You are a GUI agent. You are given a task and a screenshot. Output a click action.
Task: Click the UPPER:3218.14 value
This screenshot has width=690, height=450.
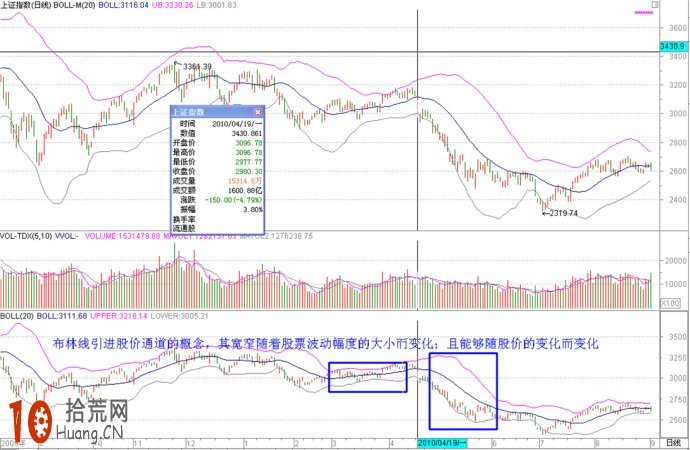tap(119, 316)
